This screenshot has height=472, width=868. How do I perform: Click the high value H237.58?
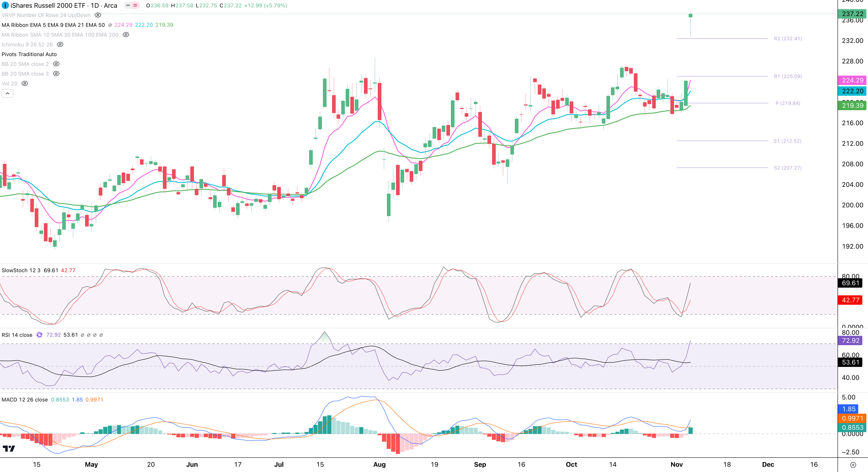pos(182,5)
